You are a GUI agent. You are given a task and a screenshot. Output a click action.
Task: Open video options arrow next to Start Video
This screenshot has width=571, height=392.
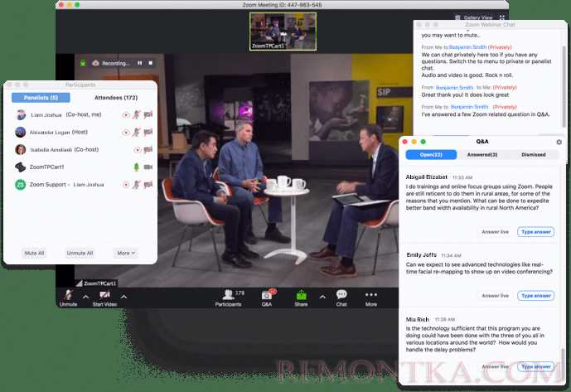pyautogui.click(x=123, y=297)
